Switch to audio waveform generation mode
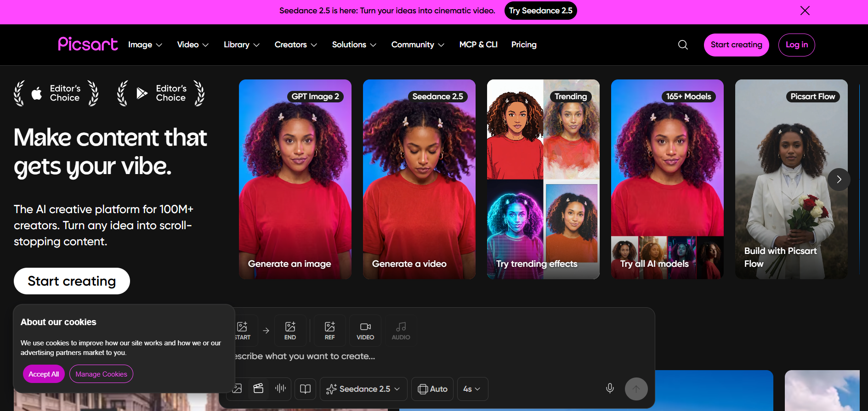868x411 pixels. tap(280, 389)
